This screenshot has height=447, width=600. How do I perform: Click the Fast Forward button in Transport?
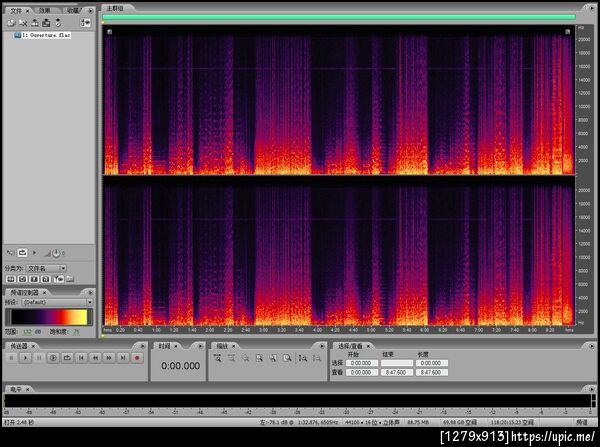[x=109, y=358]
